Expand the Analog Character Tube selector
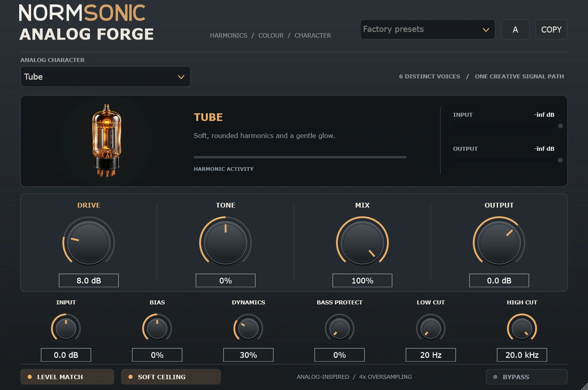This screenshot has height=390, width=588. pos(105,76)
